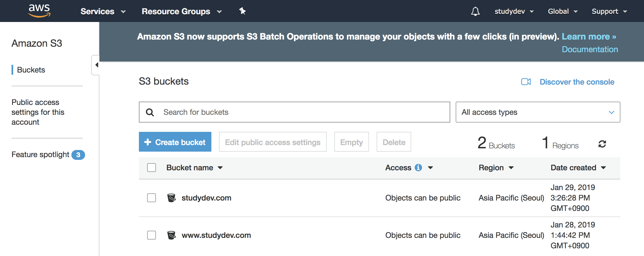Open the studydev account menu
This screenshot has height=256, width=644.
(514, 12)
